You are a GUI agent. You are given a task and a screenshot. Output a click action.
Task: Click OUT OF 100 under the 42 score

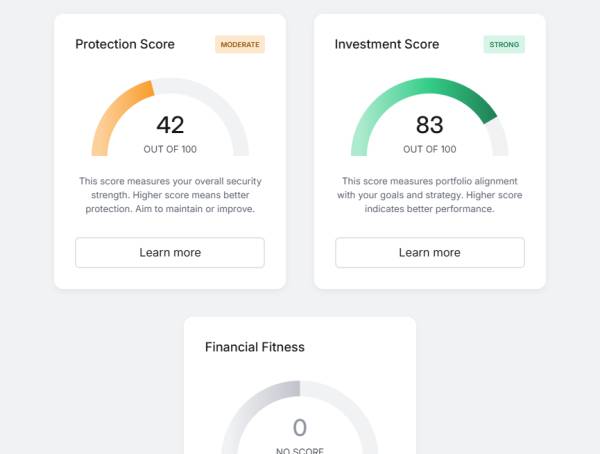click(170, 149)
